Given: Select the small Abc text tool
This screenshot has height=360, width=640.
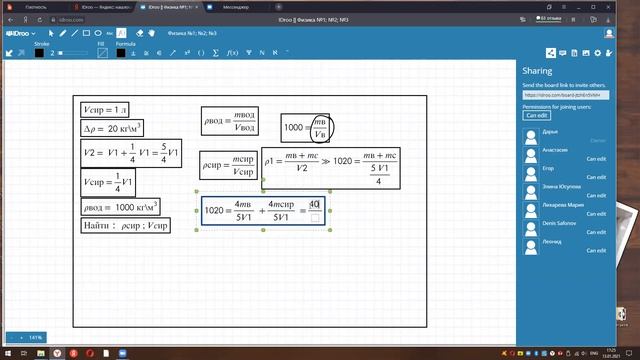Looking at the screenshot, I should tap(109, 33).
